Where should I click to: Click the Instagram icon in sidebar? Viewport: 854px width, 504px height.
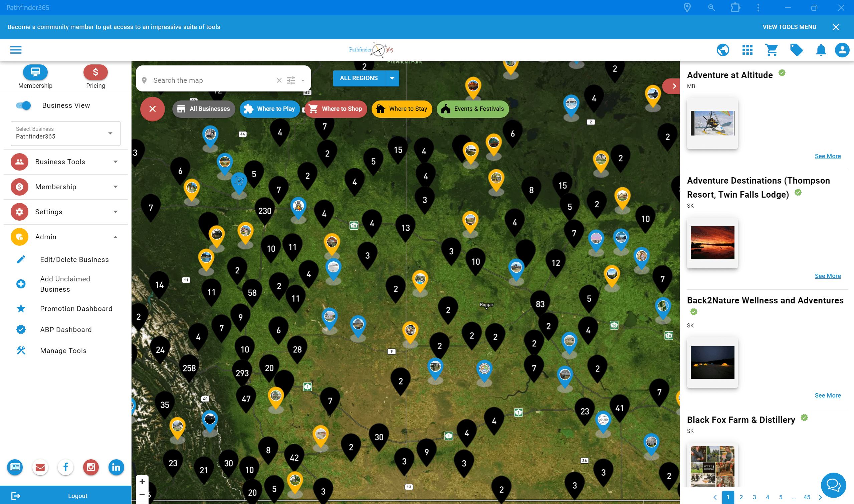point(91,467)
